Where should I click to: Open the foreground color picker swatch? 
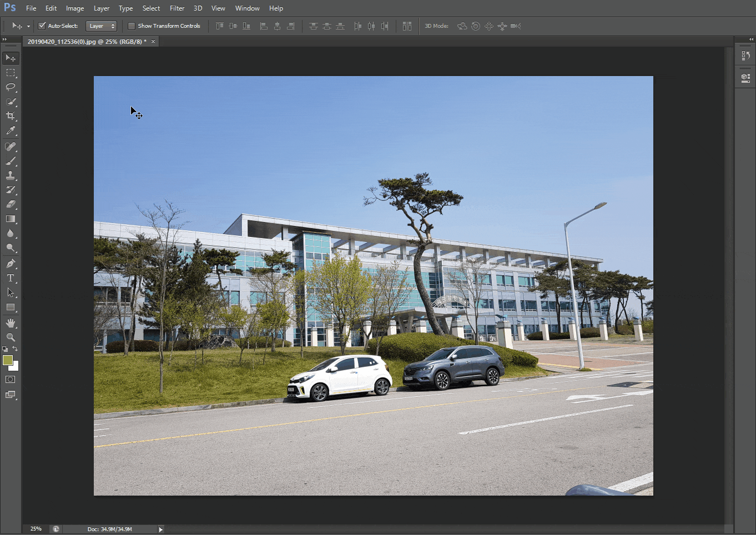(7, 360)
